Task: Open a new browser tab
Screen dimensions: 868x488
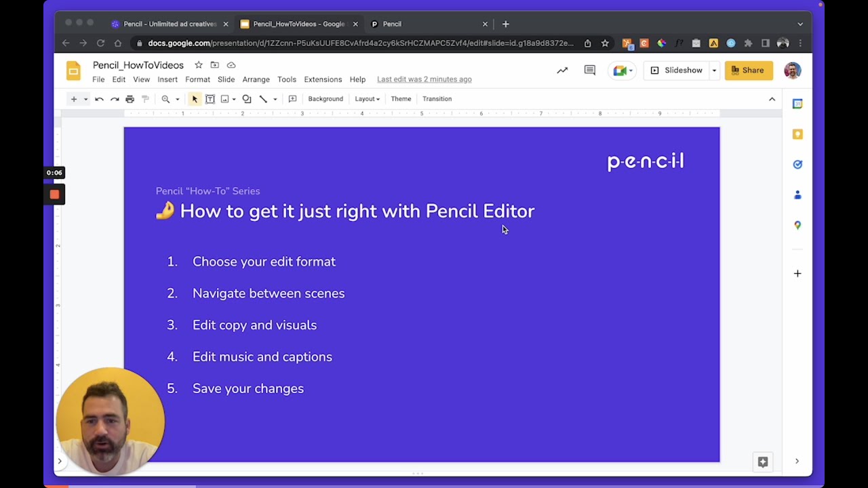Action: coord(505,24)
